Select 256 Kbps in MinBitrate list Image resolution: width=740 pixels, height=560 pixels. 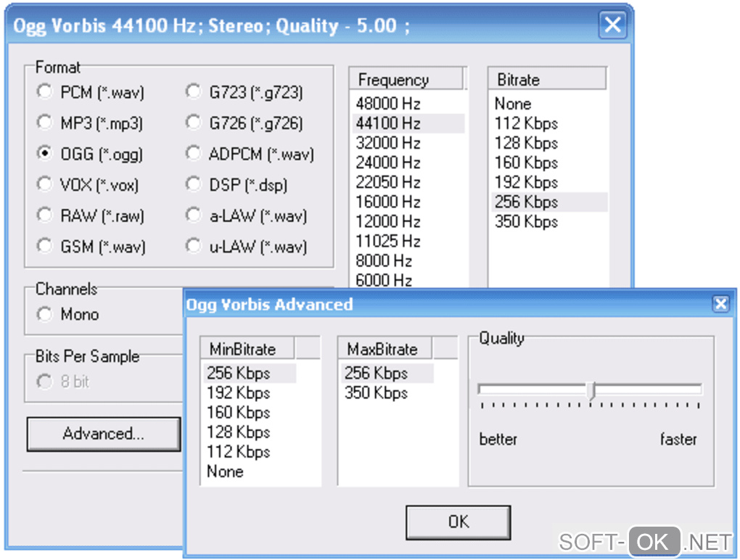(x=250, y=373)
